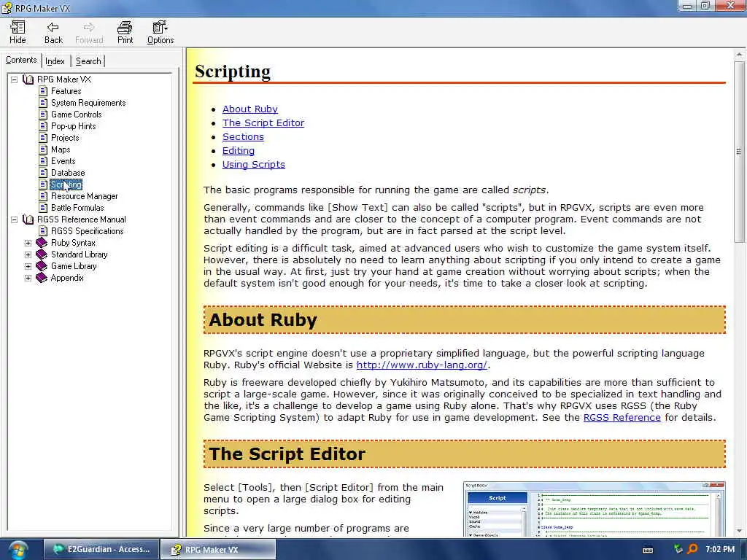The width and height of the screenshot is (747, 560).
Task: Click the RGSS Reference Manual book icon
Action: point(28,219)
